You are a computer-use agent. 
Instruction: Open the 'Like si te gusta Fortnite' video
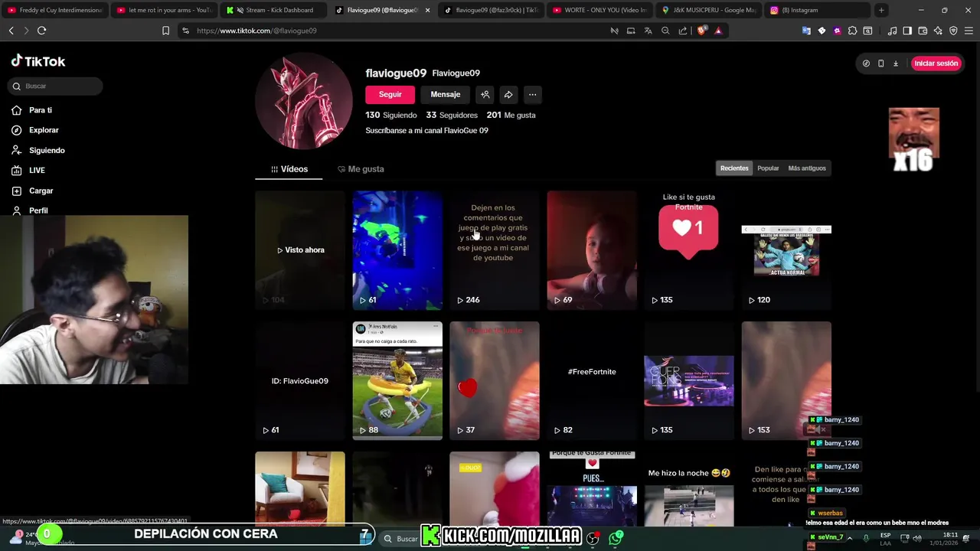(x=689, y=250)
